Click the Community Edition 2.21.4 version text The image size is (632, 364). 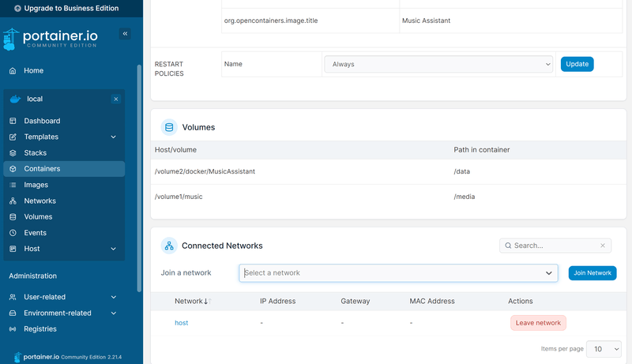tap(91, 357)
